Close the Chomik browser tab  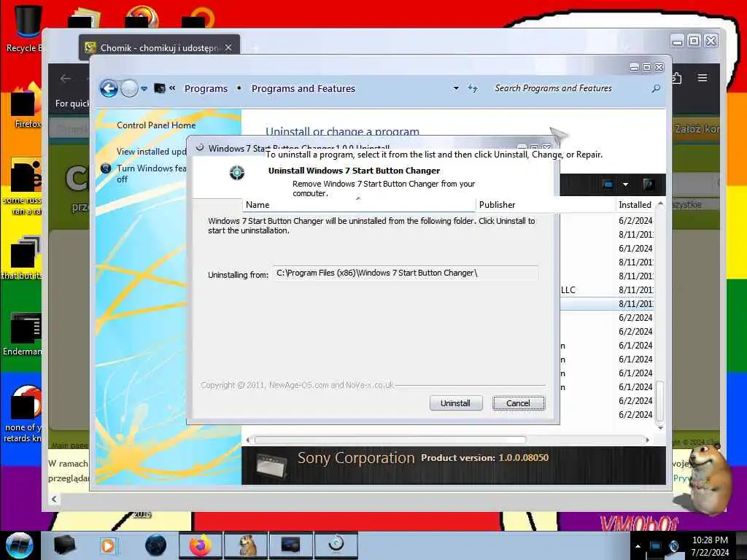point(228,47)
